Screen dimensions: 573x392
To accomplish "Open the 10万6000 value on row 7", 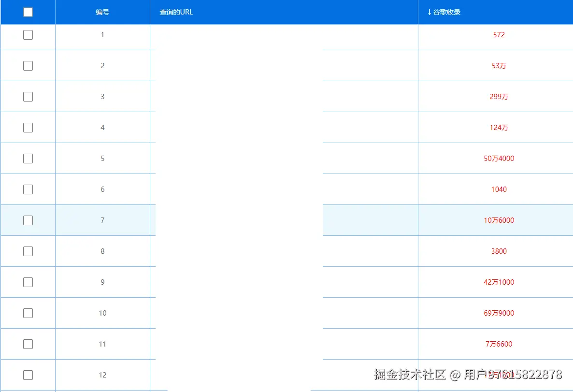I will [499, 220].
